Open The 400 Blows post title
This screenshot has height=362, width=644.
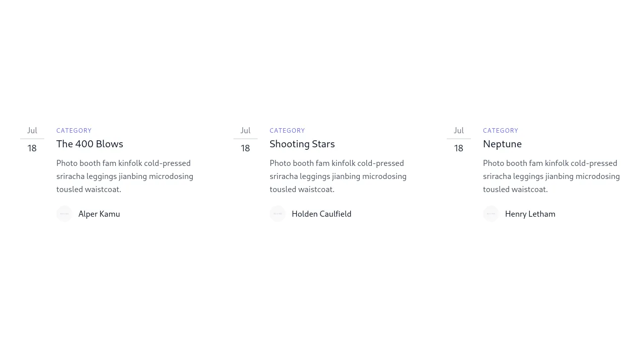click(90, 144)
